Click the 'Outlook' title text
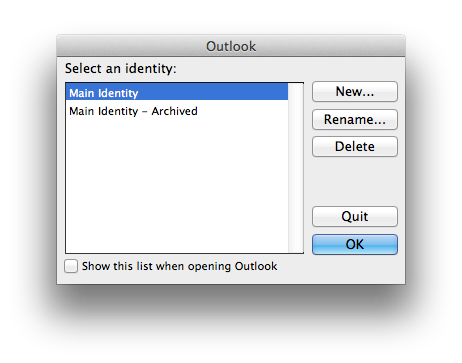 click(231, 46)
